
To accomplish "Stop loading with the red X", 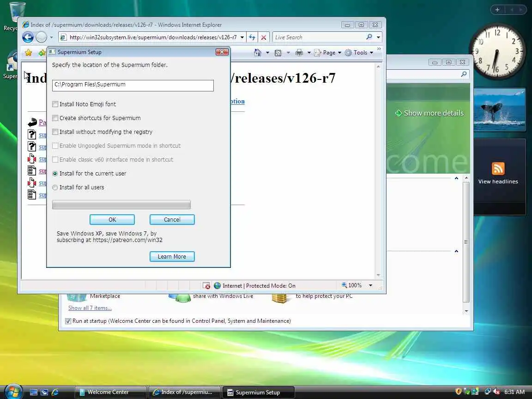I will pos(263,37).
